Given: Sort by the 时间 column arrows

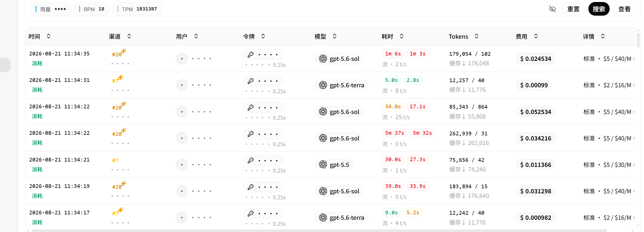Looking at the screenshot, I should pyautogui.click(x=49, y=36).
